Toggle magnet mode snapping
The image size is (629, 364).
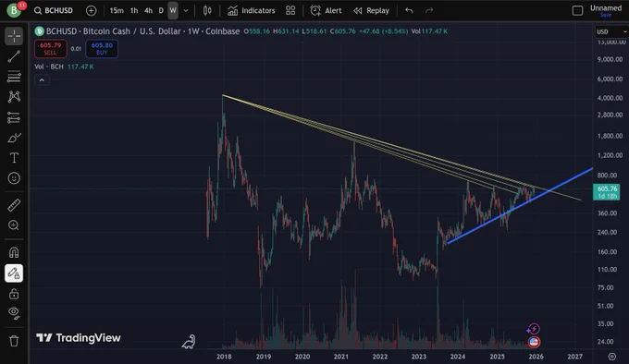tap(14, 253)
